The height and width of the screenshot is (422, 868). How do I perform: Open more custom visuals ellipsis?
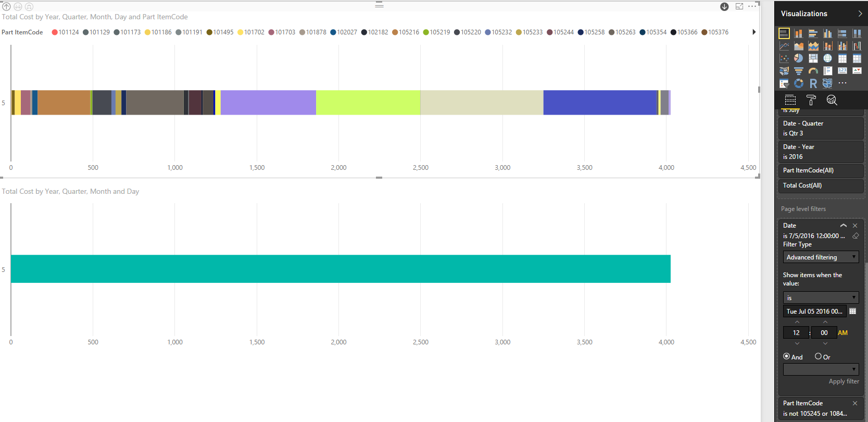[x=842, y=83]
